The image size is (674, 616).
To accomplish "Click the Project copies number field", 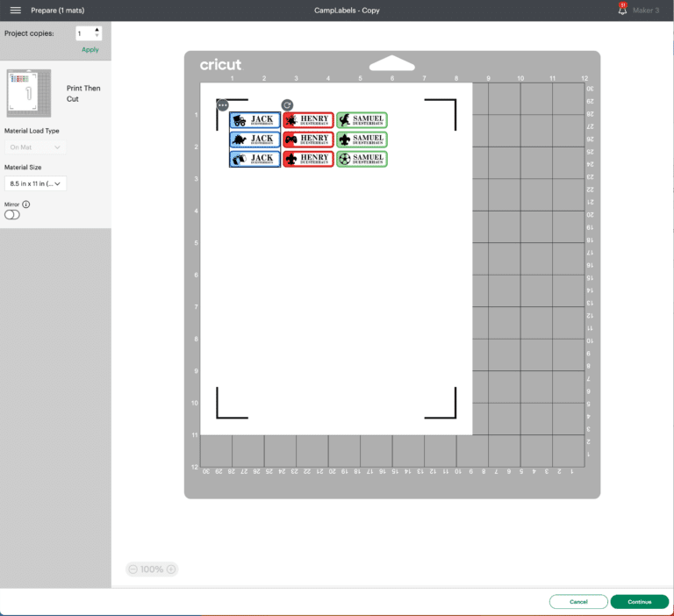I will (85, 33).
